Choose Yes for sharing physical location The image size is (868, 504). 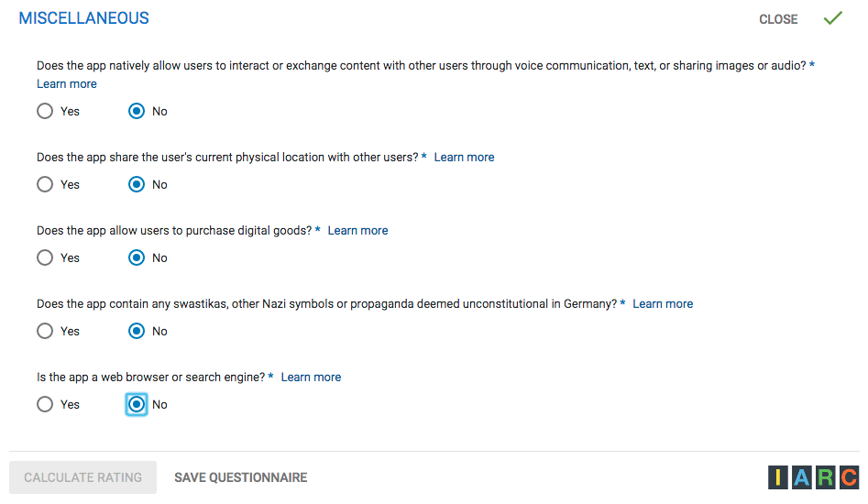tap(45, 184)
